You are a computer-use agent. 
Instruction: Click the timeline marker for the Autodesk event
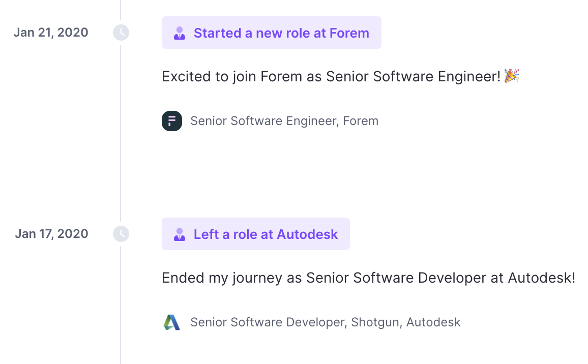(x=121, y=234)
